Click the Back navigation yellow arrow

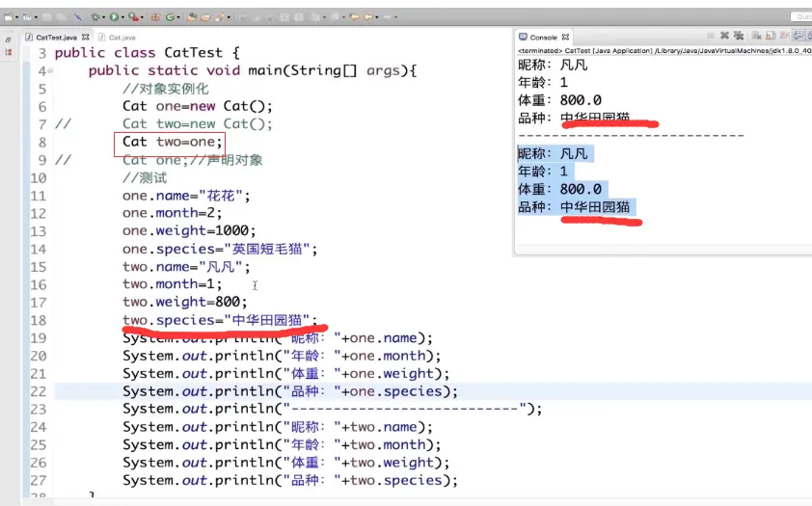[x=354, y=17]
